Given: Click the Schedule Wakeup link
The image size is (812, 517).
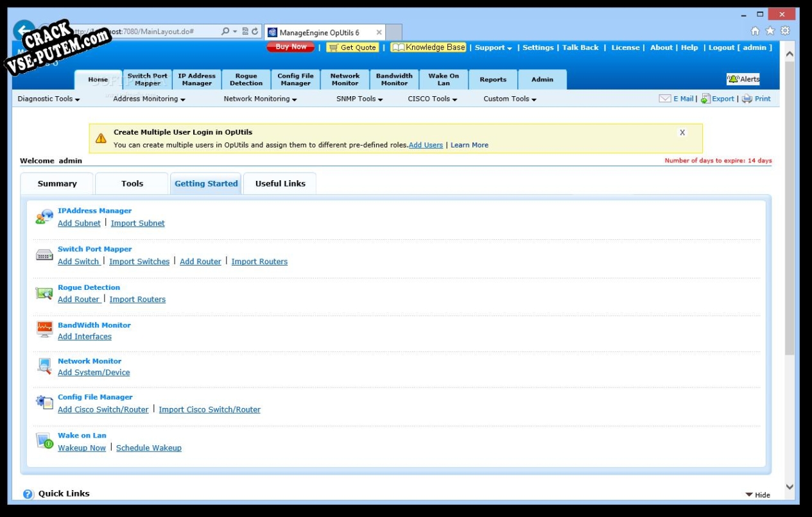Looking at the screenshot, I should 149,448.
